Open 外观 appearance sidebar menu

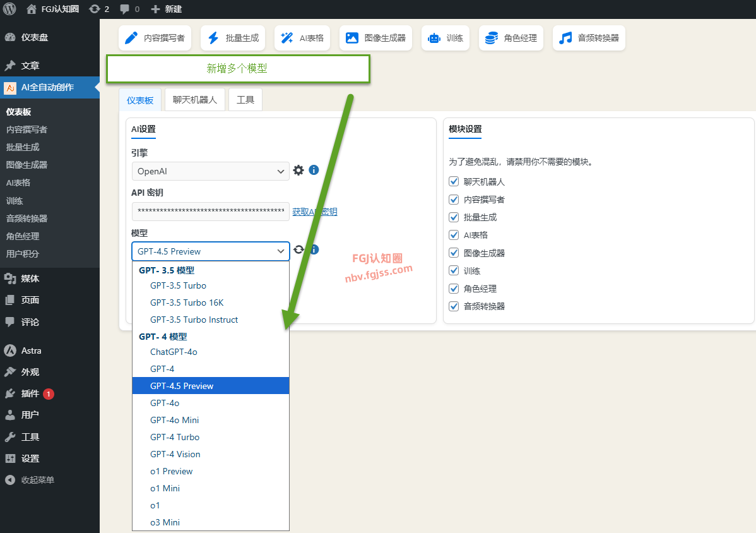pyautogui.click(x=50, y=372)
